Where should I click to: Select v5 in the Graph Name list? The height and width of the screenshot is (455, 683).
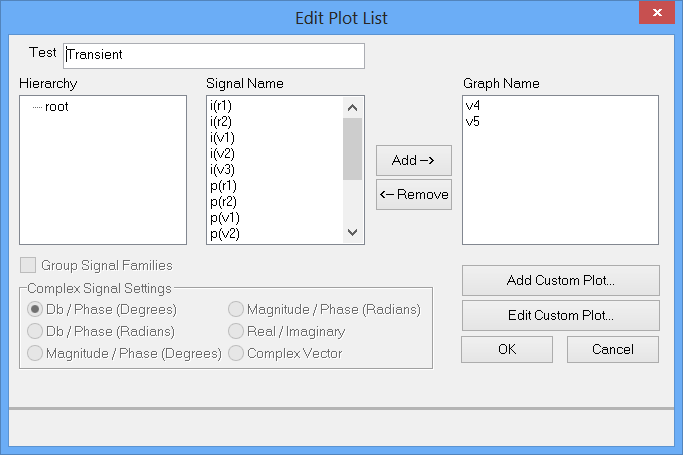click(x=473, y=121)
